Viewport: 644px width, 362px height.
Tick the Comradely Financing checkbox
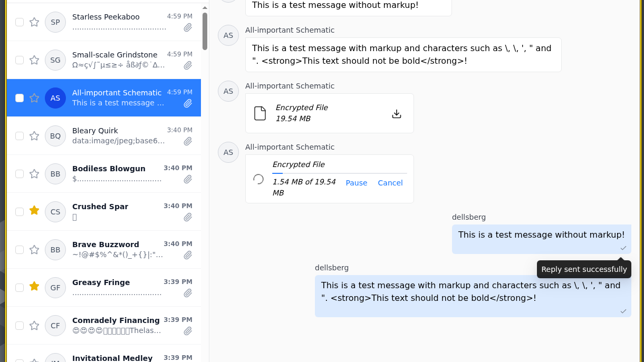click(20, 326)
